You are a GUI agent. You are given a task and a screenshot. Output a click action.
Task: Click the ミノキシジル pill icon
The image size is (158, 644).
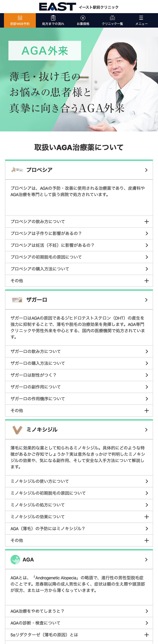click(17, 430)
